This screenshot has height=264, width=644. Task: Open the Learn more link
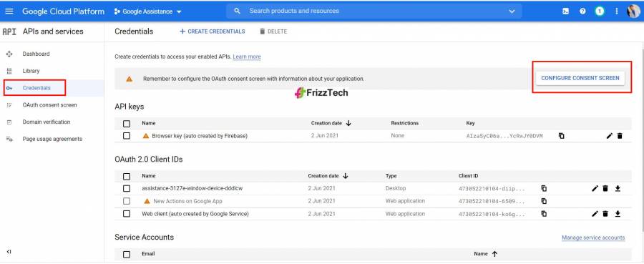[x=247, y=57]
